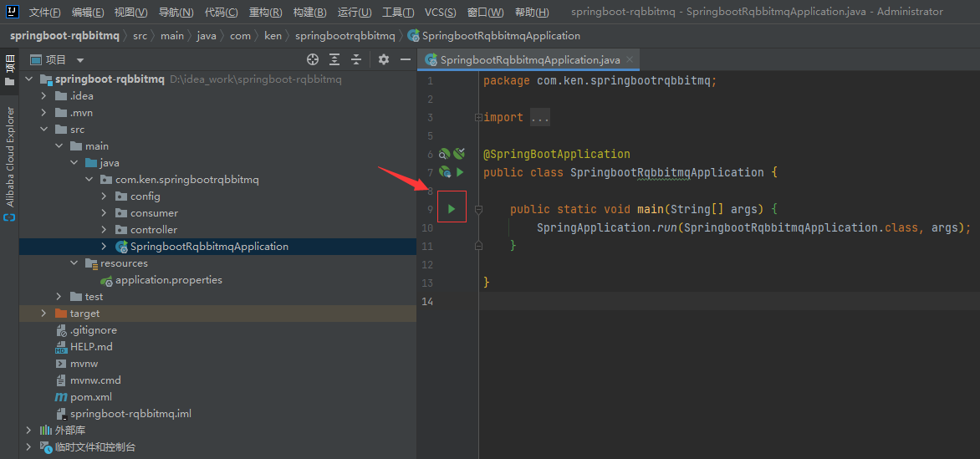This screenshot has width=980, height=459.
Task: Click the src breadcrumb segment
Action: tap(140, 36)
